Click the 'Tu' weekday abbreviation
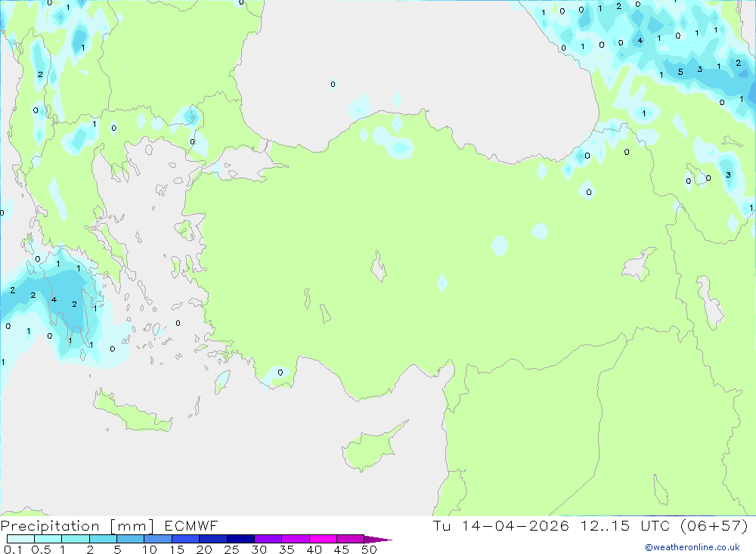756x554 pixels. pyautogui.click(x=442, y=525)
